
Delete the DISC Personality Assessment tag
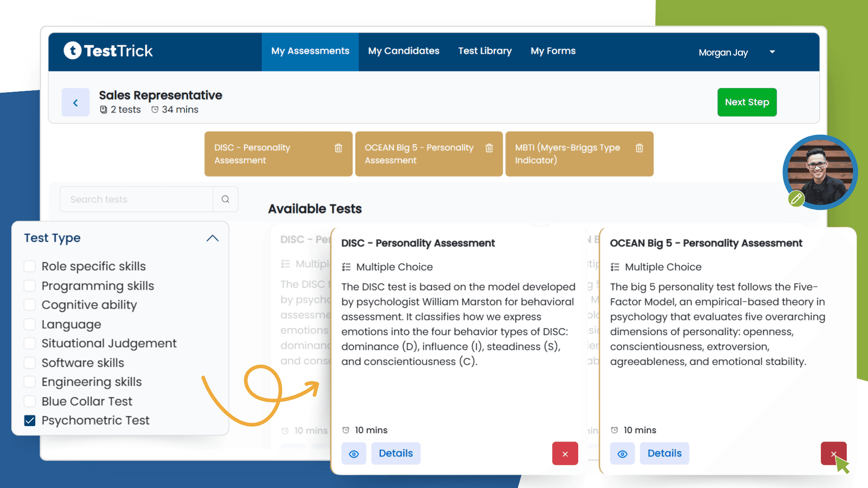(338, 148)
